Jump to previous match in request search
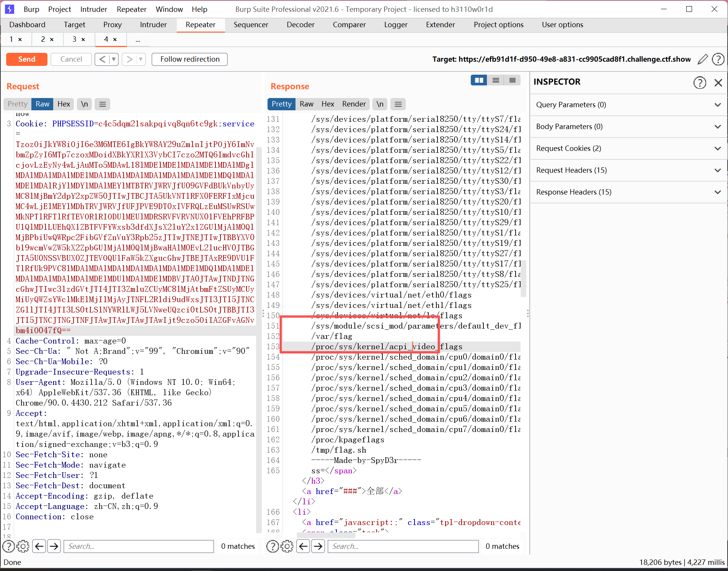 point(39,546)
